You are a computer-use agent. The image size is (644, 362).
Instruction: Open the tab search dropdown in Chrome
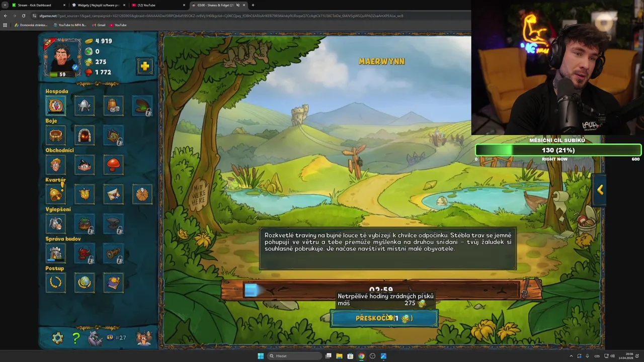coord(4,5)
